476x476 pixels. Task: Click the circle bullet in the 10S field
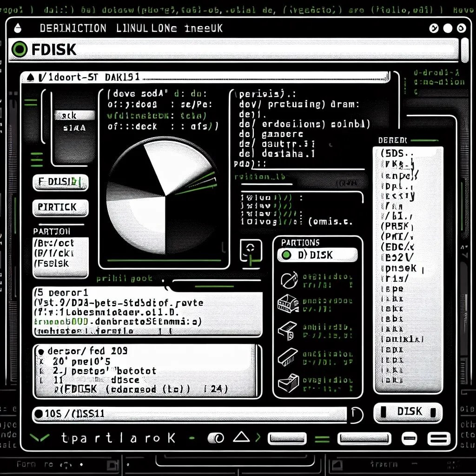(x=39, y=414)
